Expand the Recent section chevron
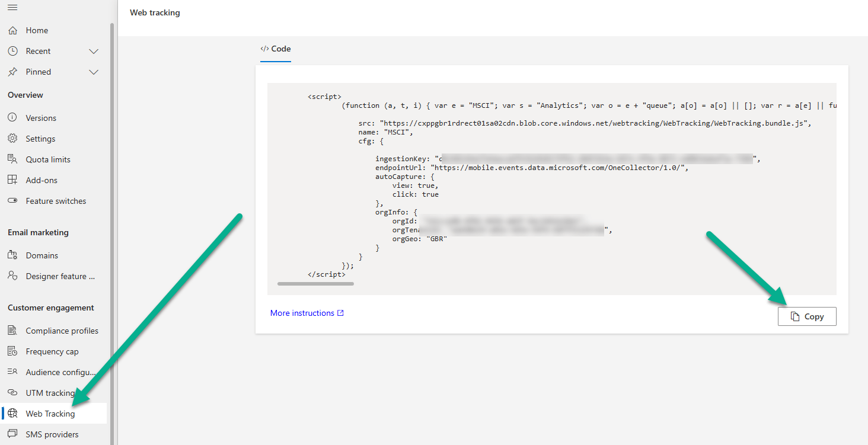868x445 pixels. coord(94,51)
